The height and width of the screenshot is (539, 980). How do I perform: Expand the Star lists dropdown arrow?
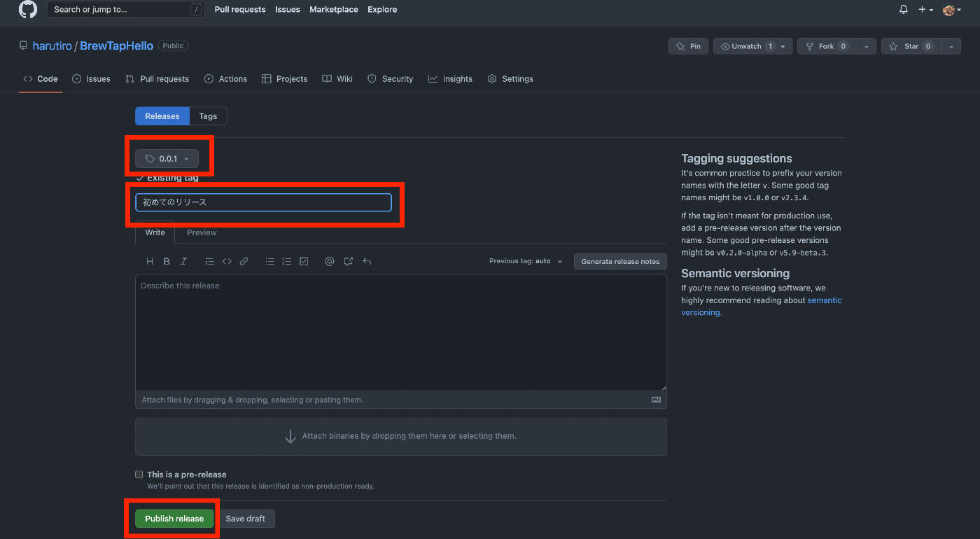coord(951,46)
